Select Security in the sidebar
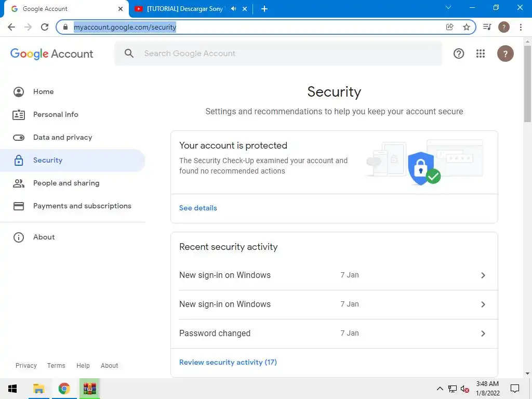The width and height of the screenshot is (532, 399). click(73, 160)
